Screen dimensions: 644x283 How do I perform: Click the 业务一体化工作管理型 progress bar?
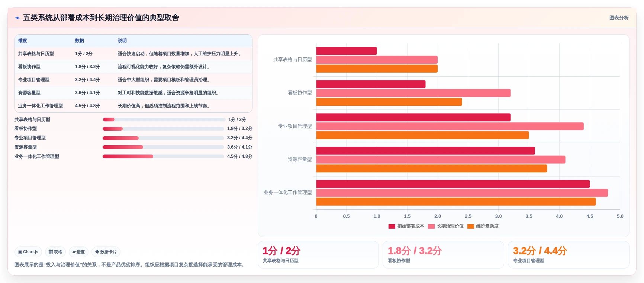163,156
